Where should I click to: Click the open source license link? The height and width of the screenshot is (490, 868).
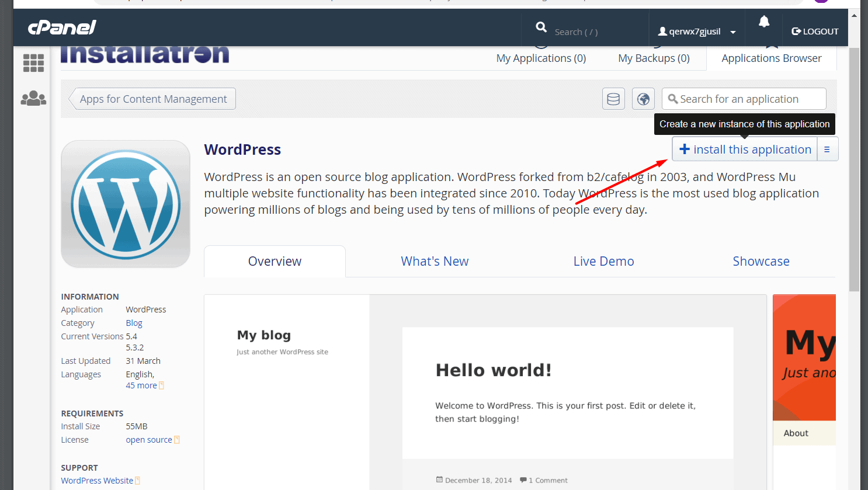pyautogui.click(x=149, y=440)
